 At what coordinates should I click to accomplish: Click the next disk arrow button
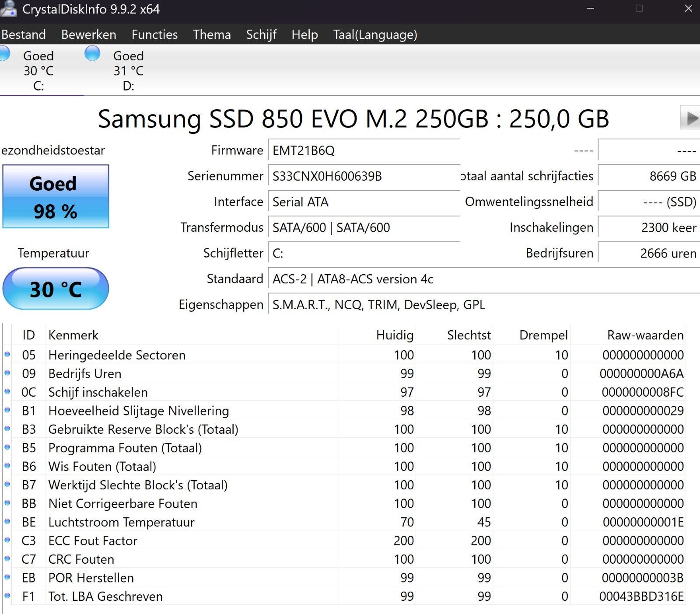(x=690, y=118)
